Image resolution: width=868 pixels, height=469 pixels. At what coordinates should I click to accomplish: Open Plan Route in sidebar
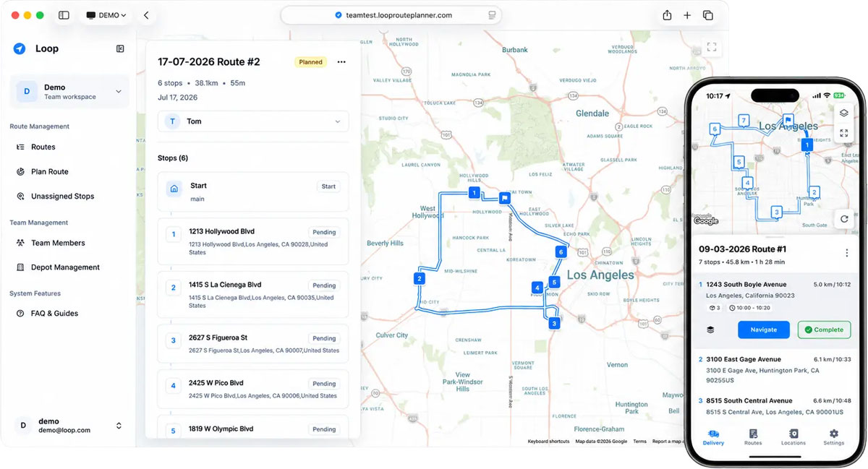coord(50,171)
